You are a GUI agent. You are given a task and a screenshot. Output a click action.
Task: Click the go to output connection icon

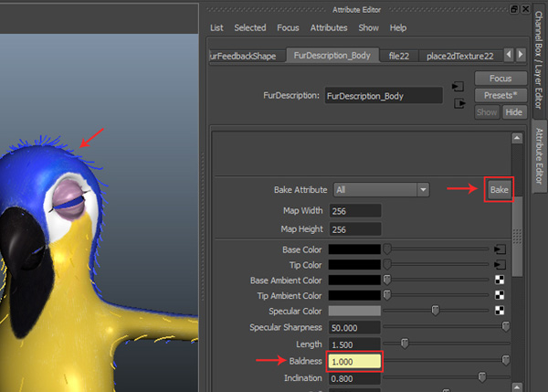point(459,103)
